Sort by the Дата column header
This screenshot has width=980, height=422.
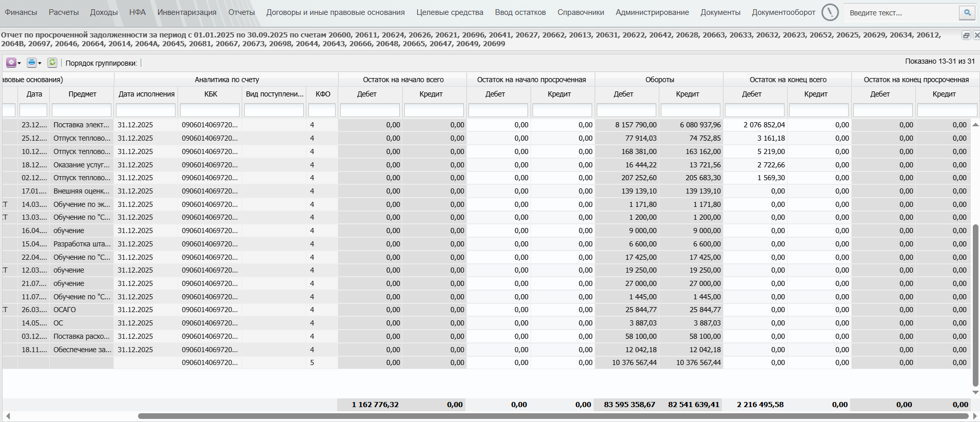click(x=34, y=94)
